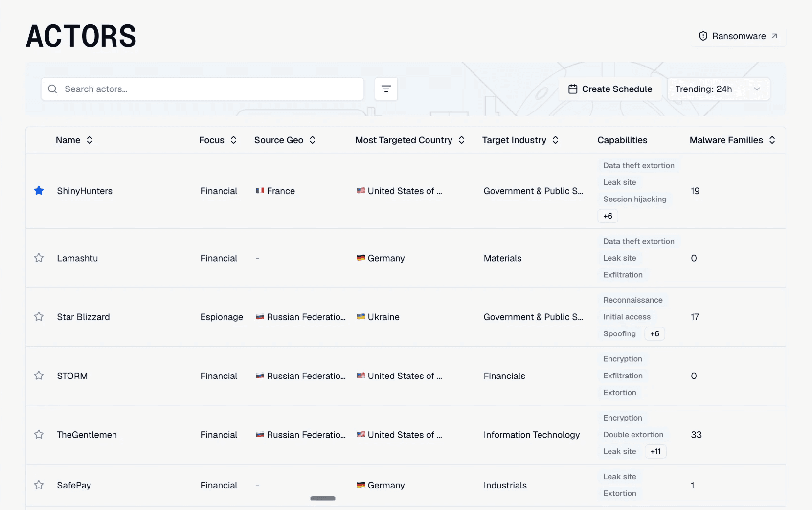Viewport: 812px width, 510px height.
Task: Click the Ransomware external arrow icon
Action: (774, 36)
